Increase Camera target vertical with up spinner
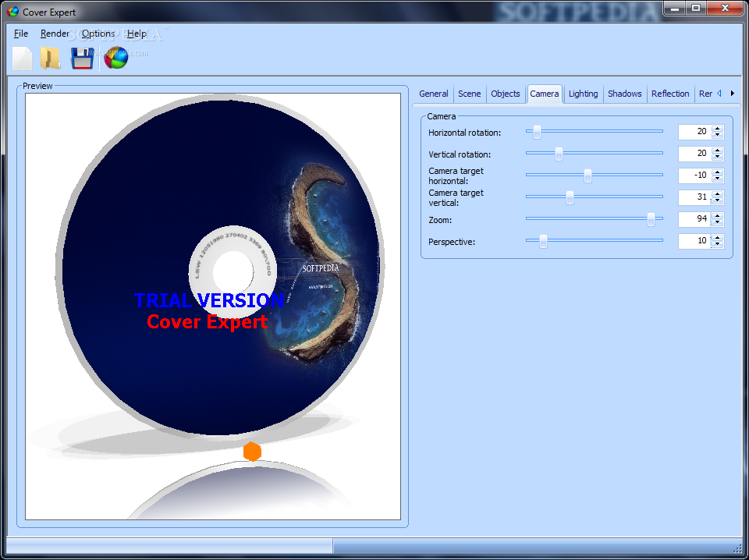The height and width of the screenshot is (560, 749). tap(717, 194)
